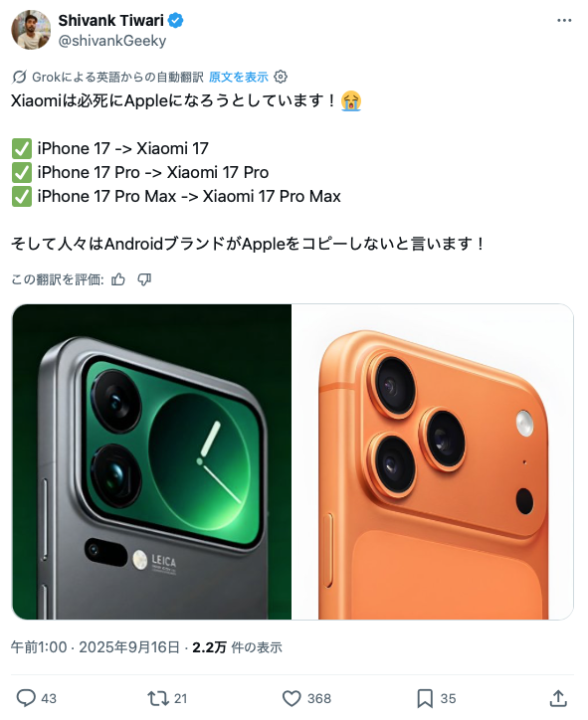
Task: Click the share upload icon
Action: pos(558,698)
